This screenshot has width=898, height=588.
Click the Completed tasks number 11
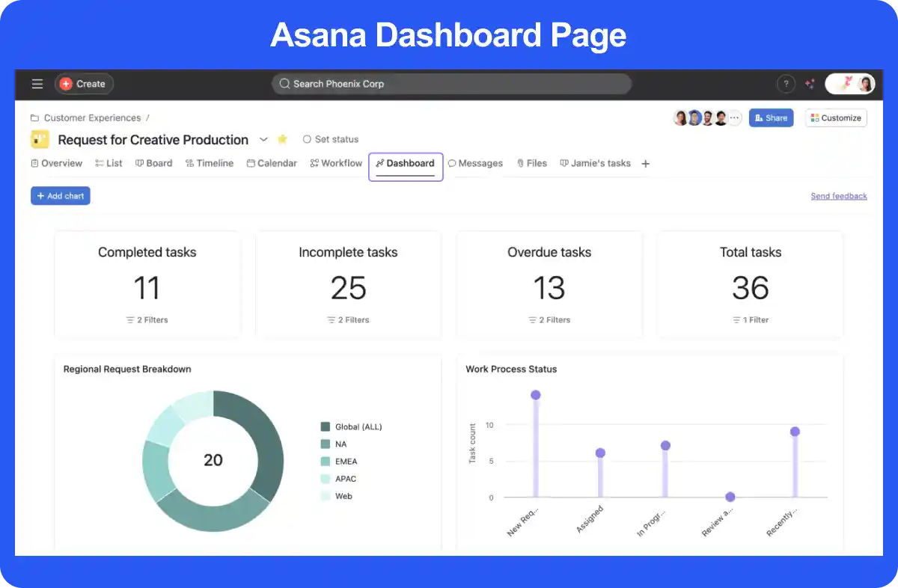click(147, 288)
